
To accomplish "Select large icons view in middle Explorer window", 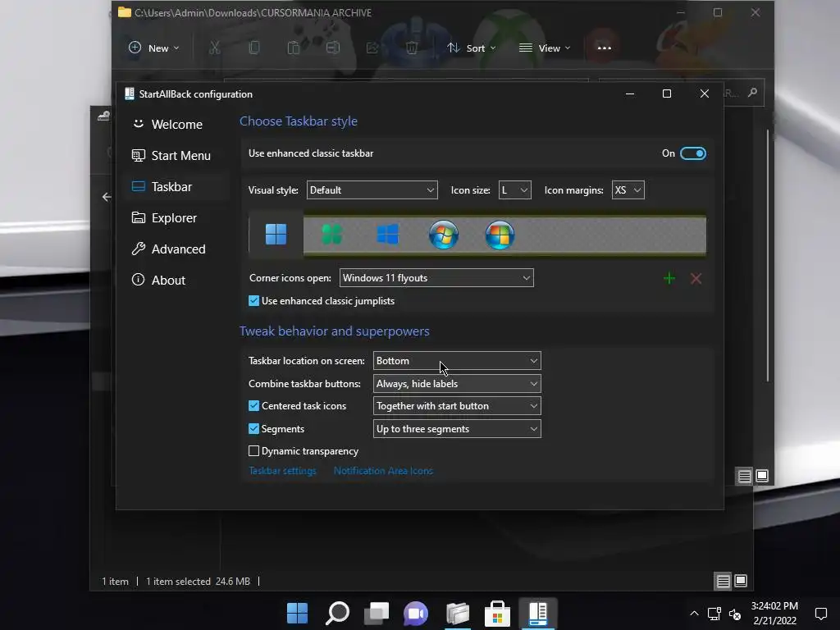I will coord(762,476).
